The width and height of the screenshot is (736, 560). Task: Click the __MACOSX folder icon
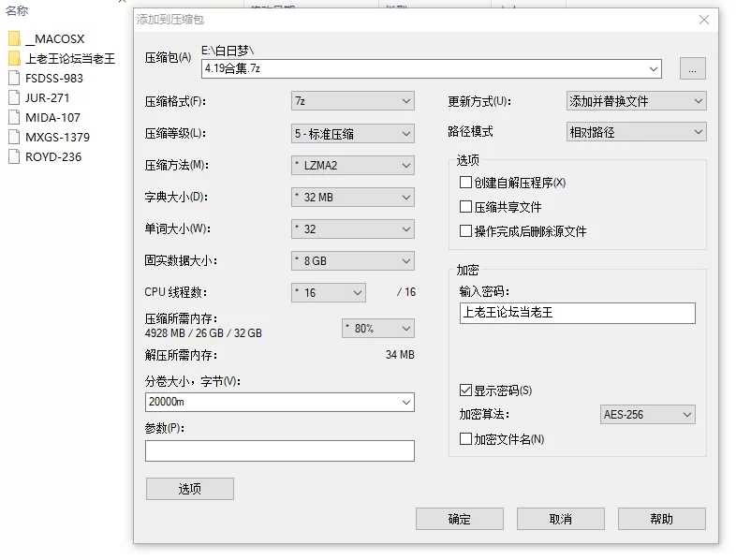tap(13, 38)
